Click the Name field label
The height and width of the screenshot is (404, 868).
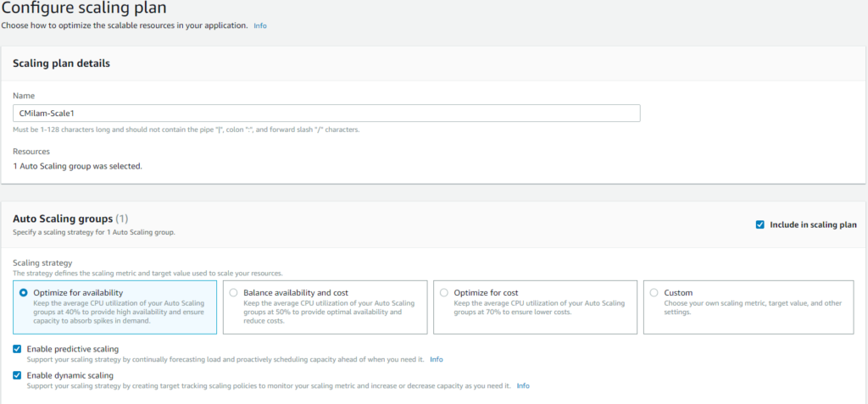(x=24, y=96)
